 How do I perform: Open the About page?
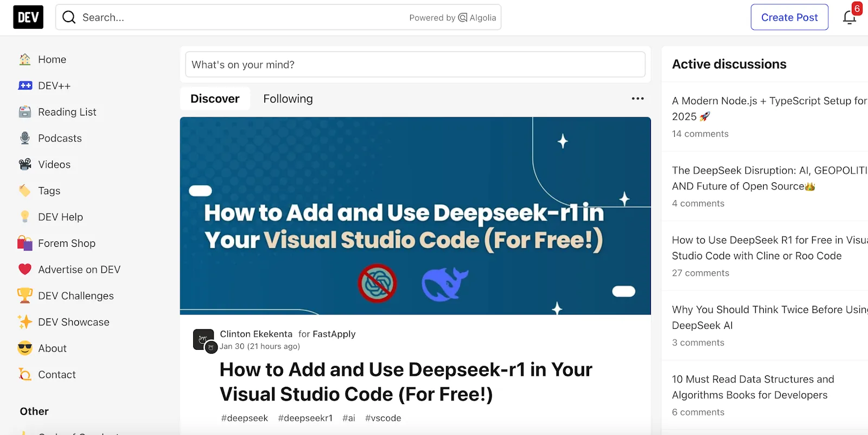point(53,348)
